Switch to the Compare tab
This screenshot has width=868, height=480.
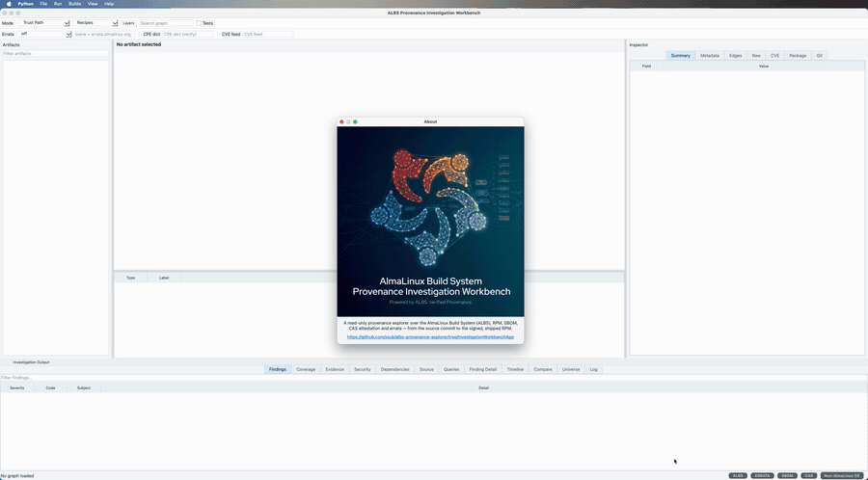(542, 369)
